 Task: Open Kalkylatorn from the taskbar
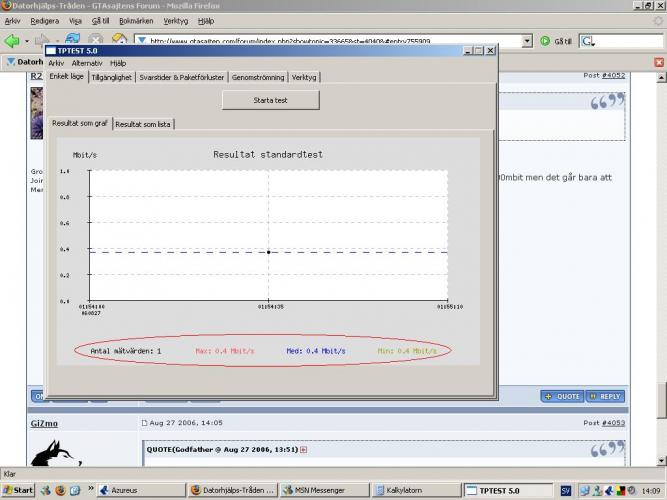(408, 491)
